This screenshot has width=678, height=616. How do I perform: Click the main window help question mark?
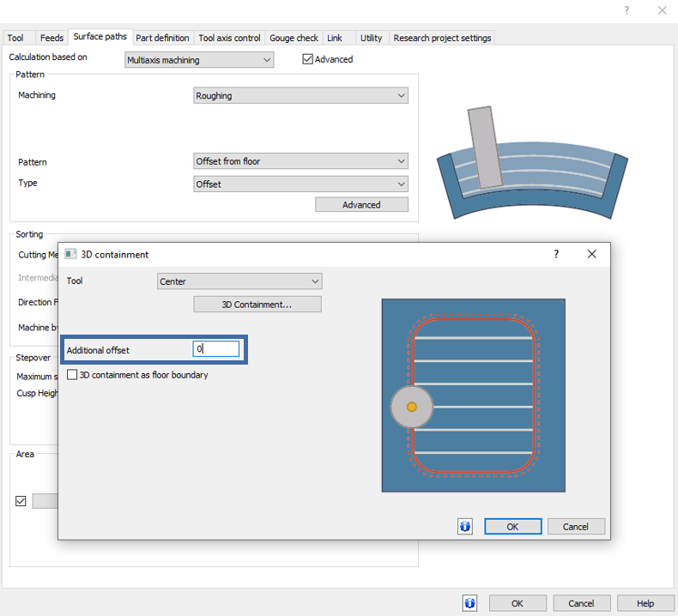point(627,10)
